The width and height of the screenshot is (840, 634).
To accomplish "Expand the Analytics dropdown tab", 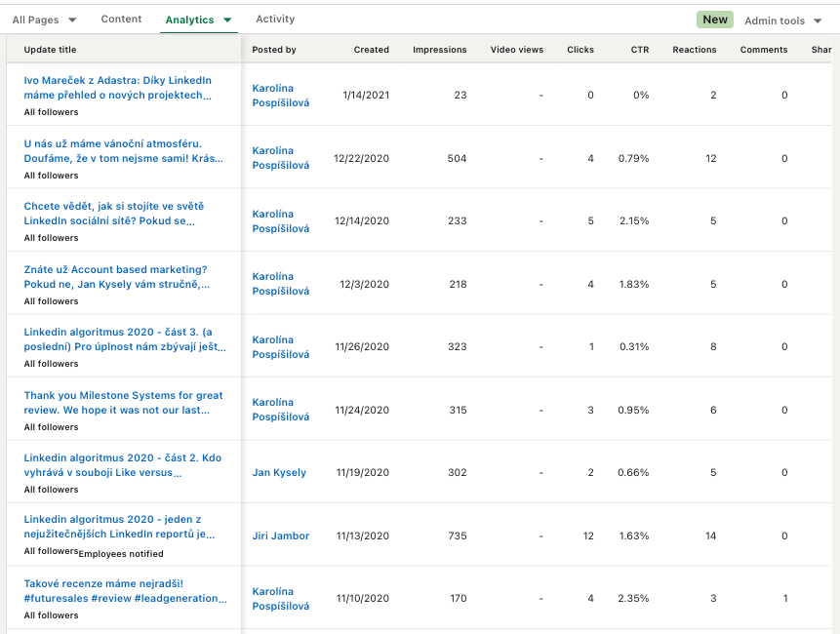I will click(x=198, y=20).
